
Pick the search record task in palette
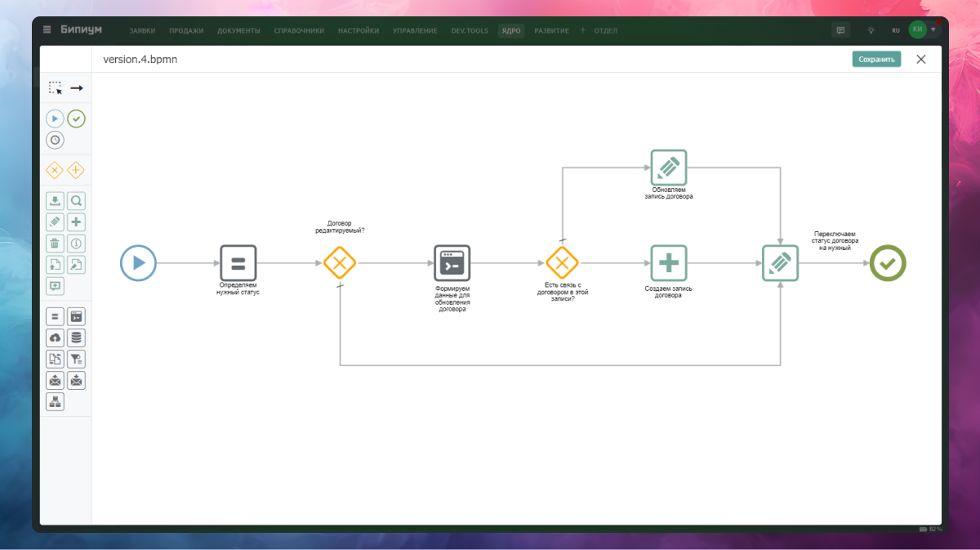pyautogui.click(x=76, y=201)
